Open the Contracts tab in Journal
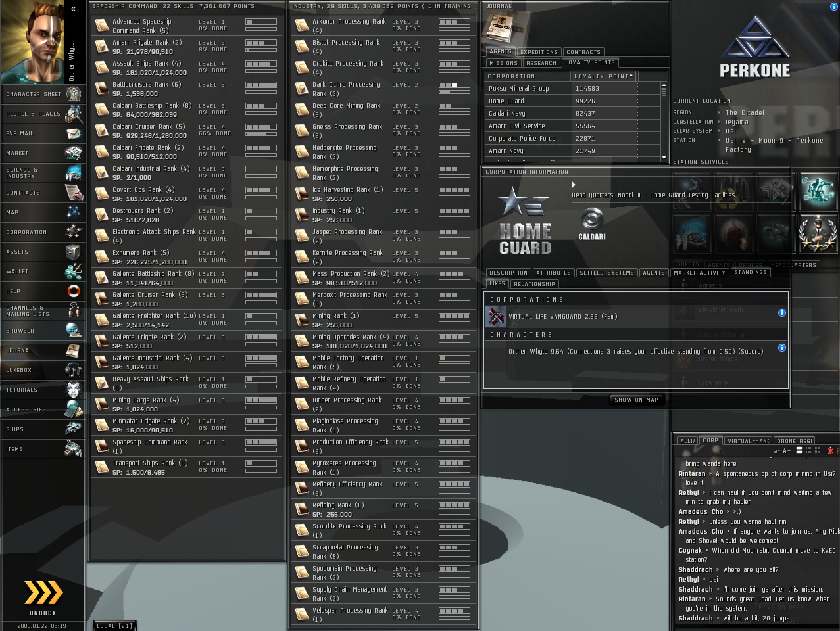Image resolution: width=840 pixels, height=631 pixels. tap(583, 51)
